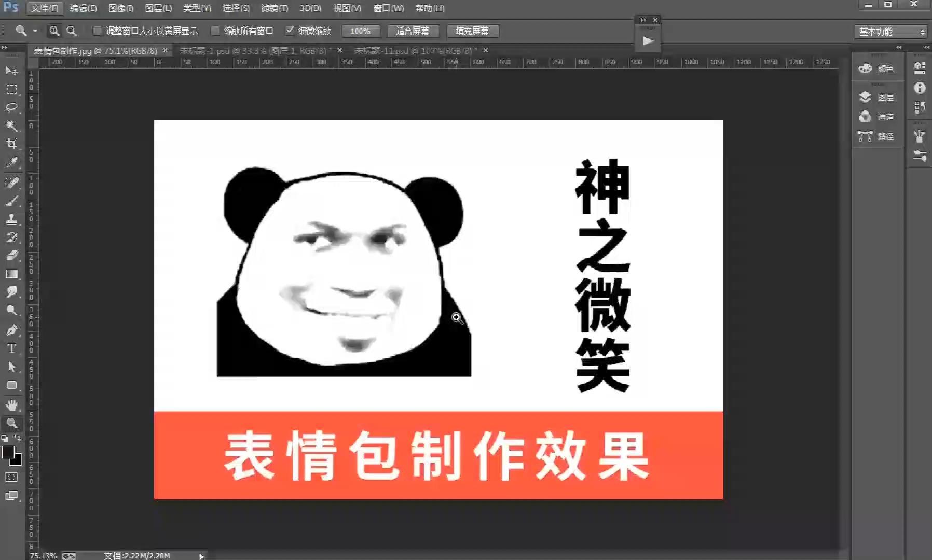Click the 100% zoom button

360,31
